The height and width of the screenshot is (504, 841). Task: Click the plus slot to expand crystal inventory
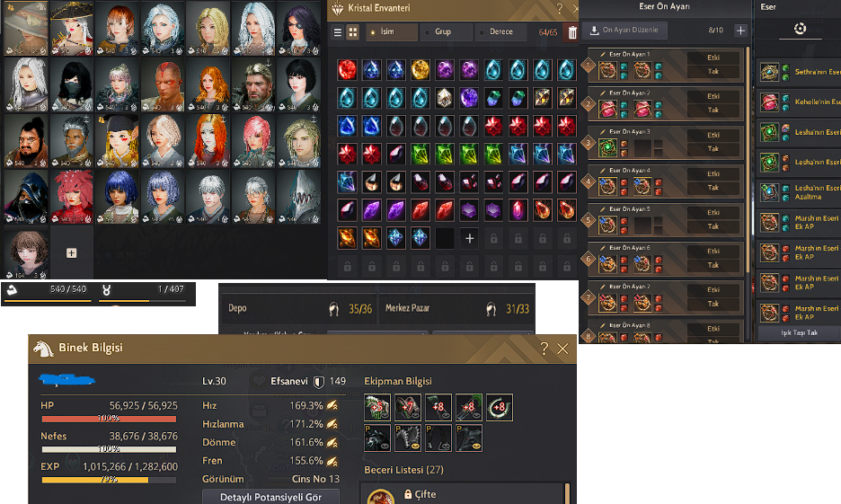[469, 239]
